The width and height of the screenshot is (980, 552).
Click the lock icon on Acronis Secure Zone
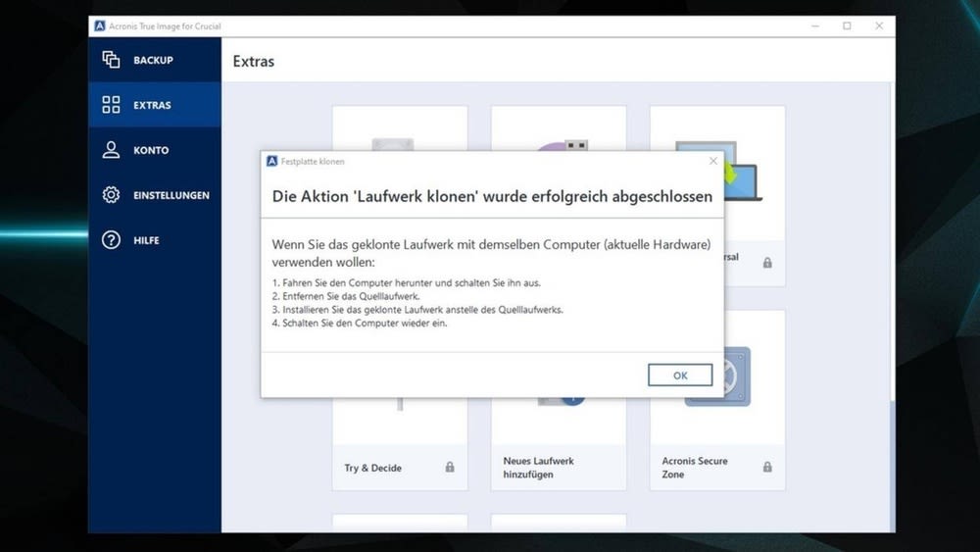[x=767, y=467]
